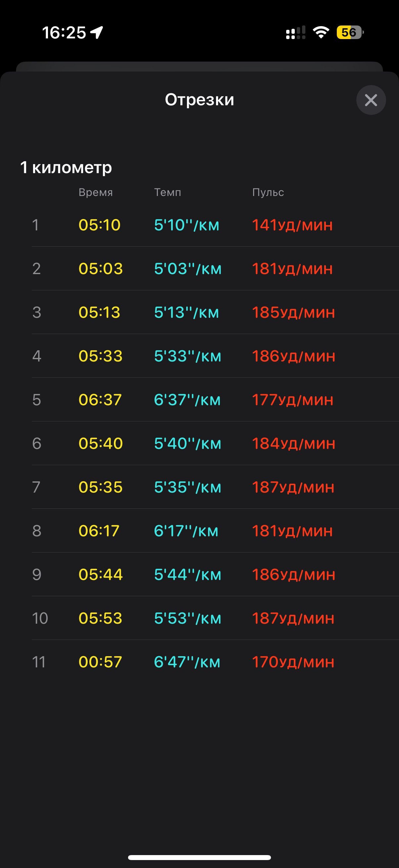Tap the location arrow beside the clock
Image resolution: width=399 pixels, height=868 pixels.
[x=97, y=33]
